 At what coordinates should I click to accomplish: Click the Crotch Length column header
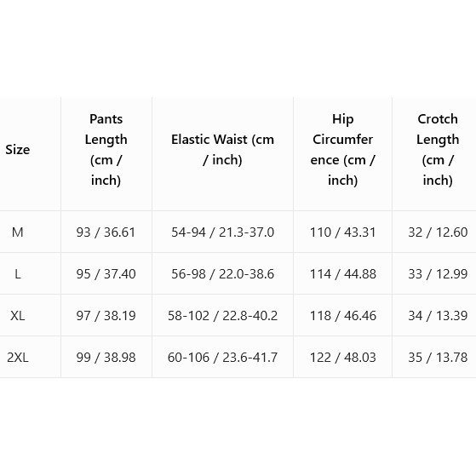pos(438,149)
